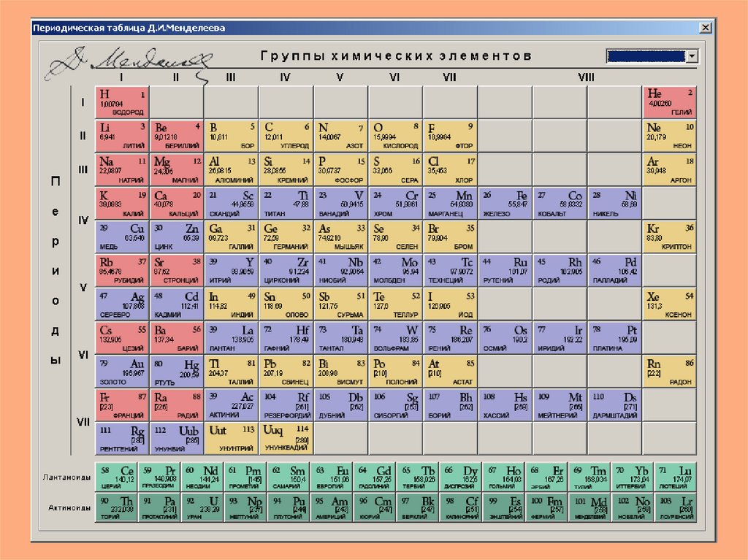Image resolution: width=748 pixels, height=560 pixels.
Task: Select the Zirconium (Zr) cell
Action: point(286,270)
